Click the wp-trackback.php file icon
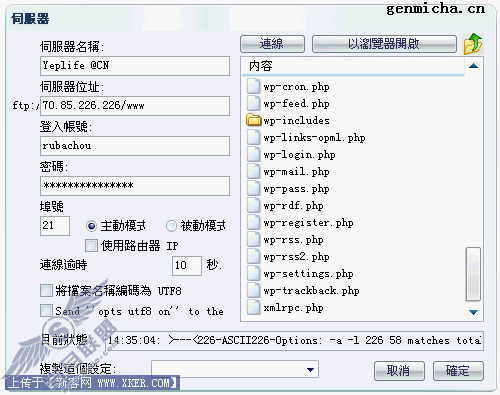Screen dimensions: 500x395 pyautogui.click(x=253, y=290)
